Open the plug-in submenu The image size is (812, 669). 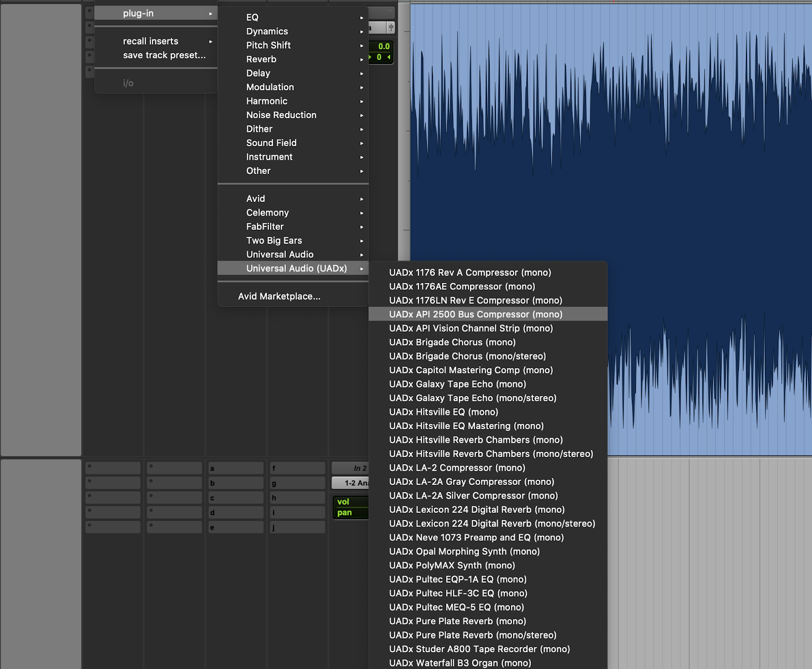[156, 13]
